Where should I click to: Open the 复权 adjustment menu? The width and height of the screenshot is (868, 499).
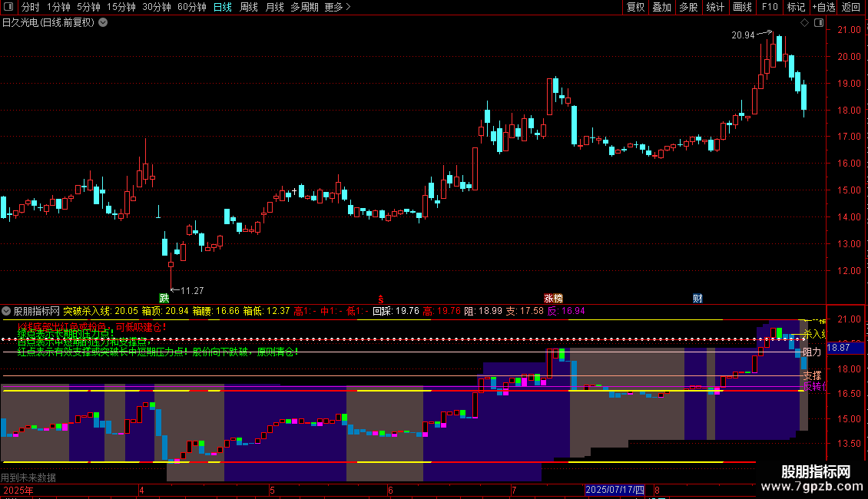point(635,7)
